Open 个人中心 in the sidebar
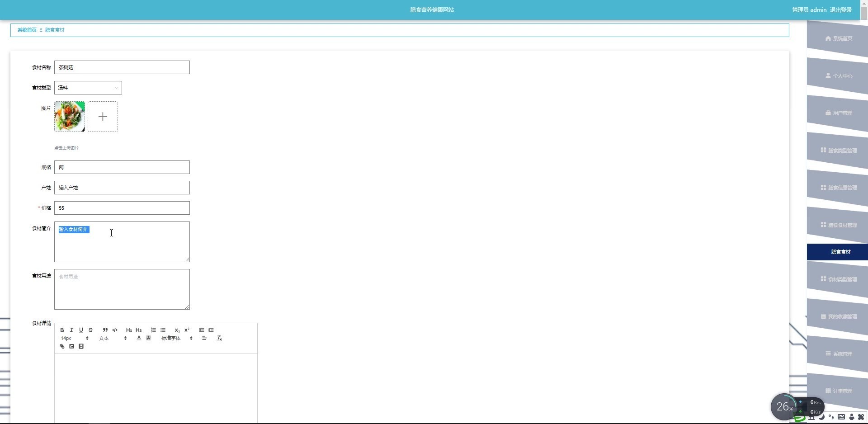This screenshot has height=424, width=868. [x=839, y=76]
